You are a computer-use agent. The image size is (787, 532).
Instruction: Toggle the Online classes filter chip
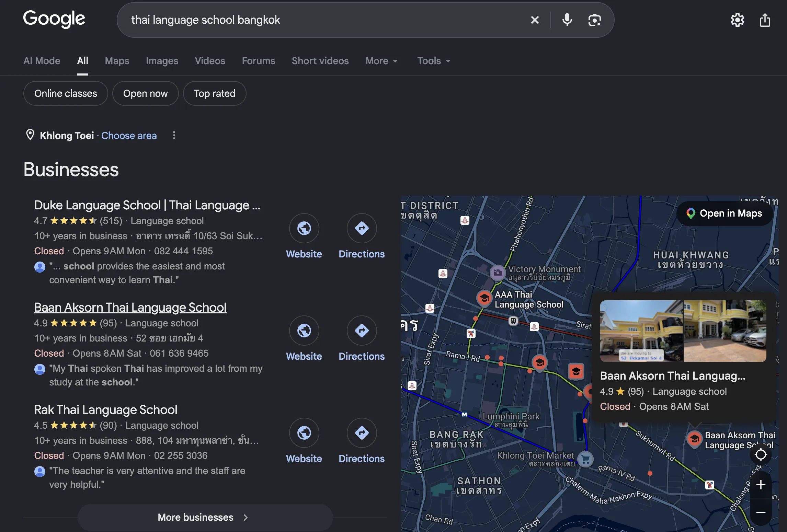point(66,93)
